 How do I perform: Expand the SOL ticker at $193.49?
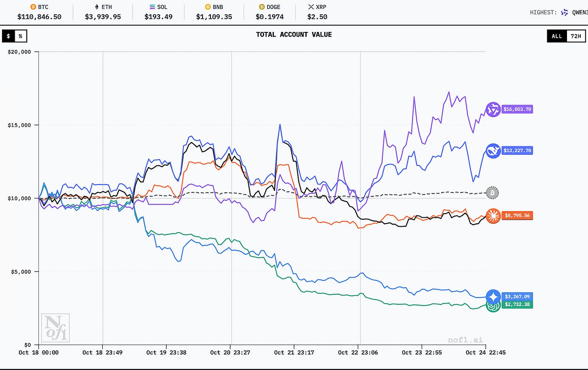[x=158, y=12]
